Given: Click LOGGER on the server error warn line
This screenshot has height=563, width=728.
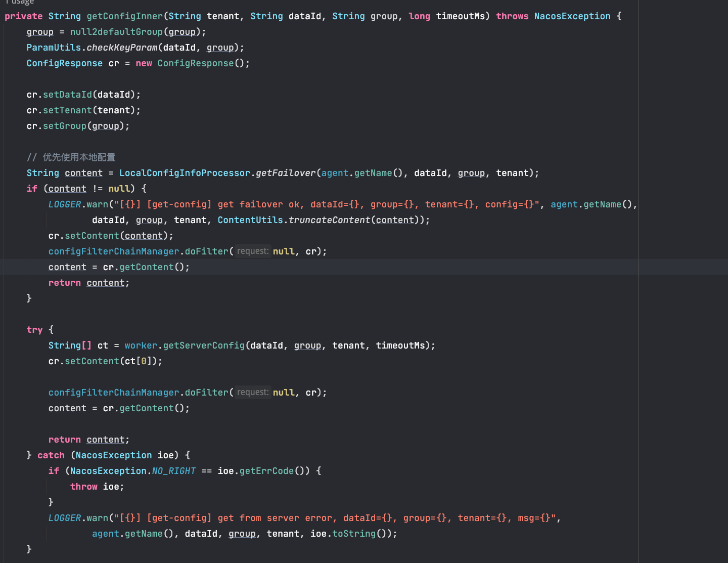Looking at the screenshot, I should [65, 518].
